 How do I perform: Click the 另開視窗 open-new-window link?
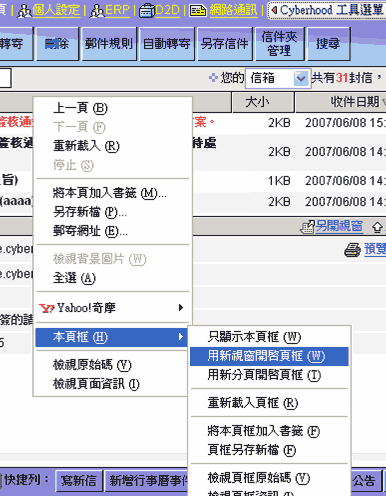[339, 226]
